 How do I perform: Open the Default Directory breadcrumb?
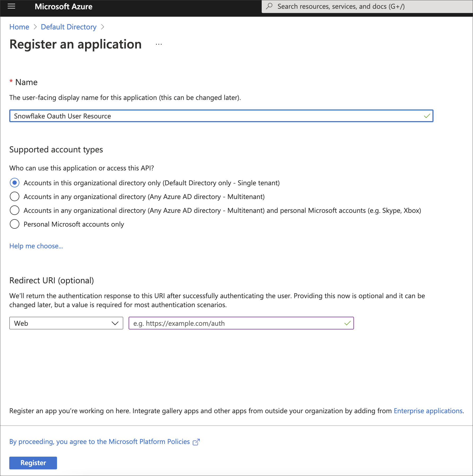click(68, 27)
